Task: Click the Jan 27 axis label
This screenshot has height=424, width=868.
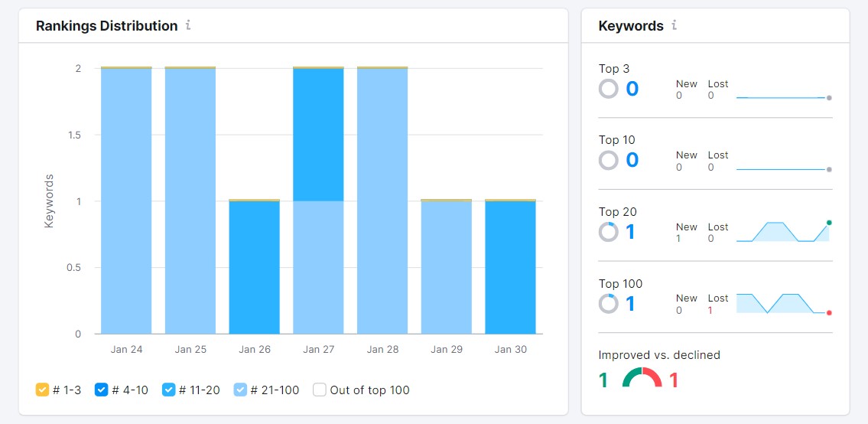Action: coord(318,349)
